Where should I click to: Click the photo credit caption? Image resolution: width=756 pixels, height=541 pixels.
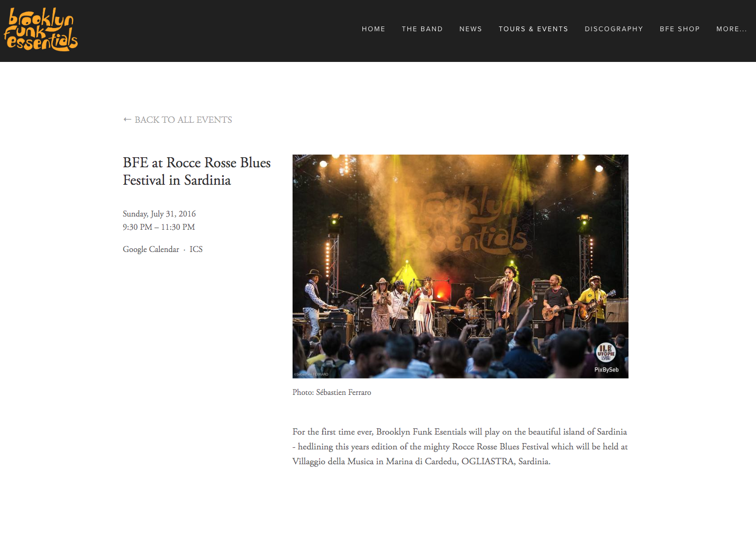point(332,392)
